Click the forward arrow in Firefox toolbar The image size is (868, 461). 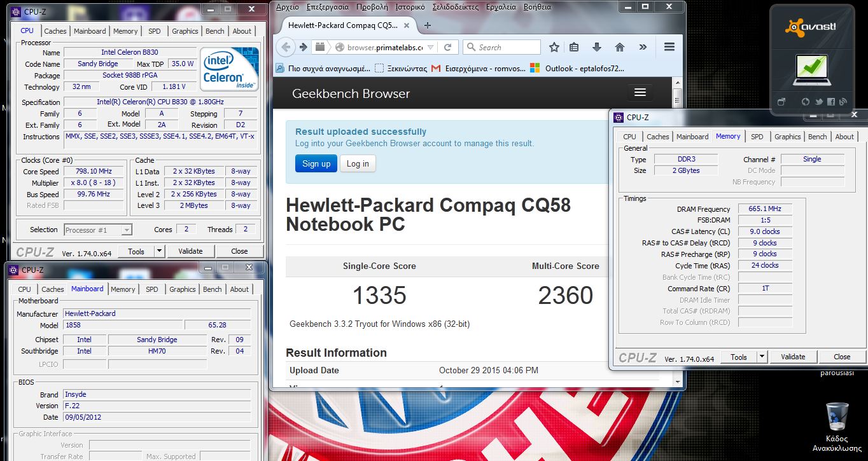pyautogui.click(x=304, y=47)
